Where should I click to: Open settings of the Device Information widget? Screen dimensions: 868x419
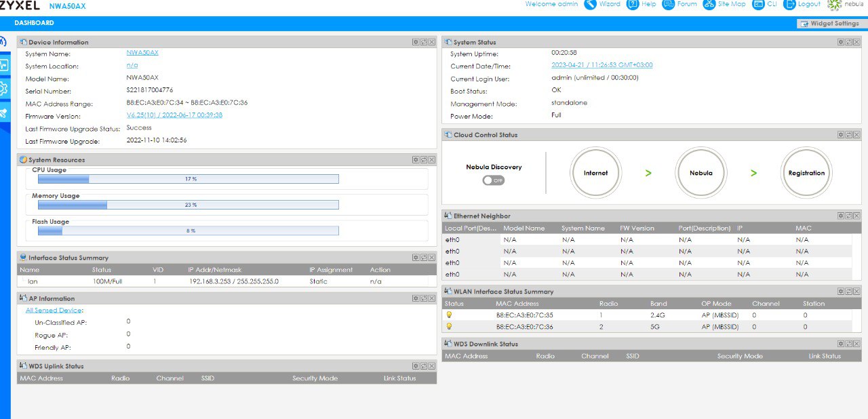416,42
